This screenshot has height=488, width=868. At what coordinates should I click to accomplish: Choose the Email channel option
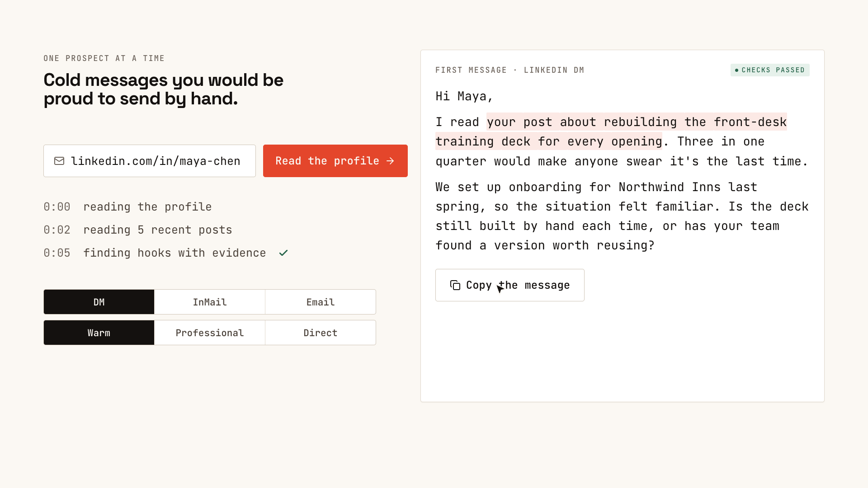321,302
